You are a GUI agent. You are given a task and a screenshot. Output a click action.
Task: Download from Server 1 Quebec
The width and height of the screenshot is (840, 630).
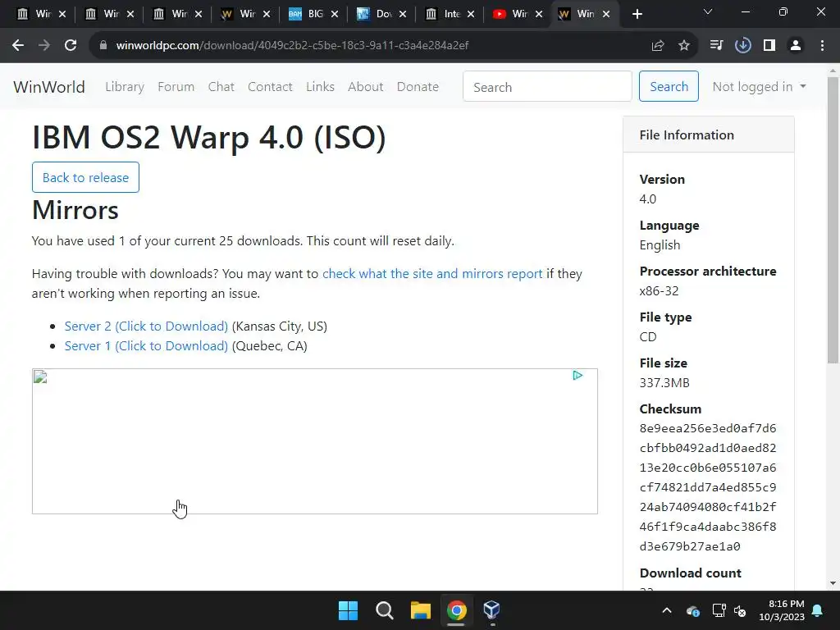146,346
